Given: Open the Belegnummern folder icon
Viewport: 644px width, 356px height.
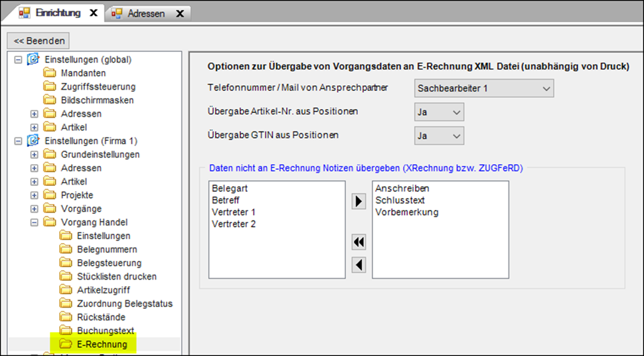Looking at the screenshot, I should [x=66, y=250].
